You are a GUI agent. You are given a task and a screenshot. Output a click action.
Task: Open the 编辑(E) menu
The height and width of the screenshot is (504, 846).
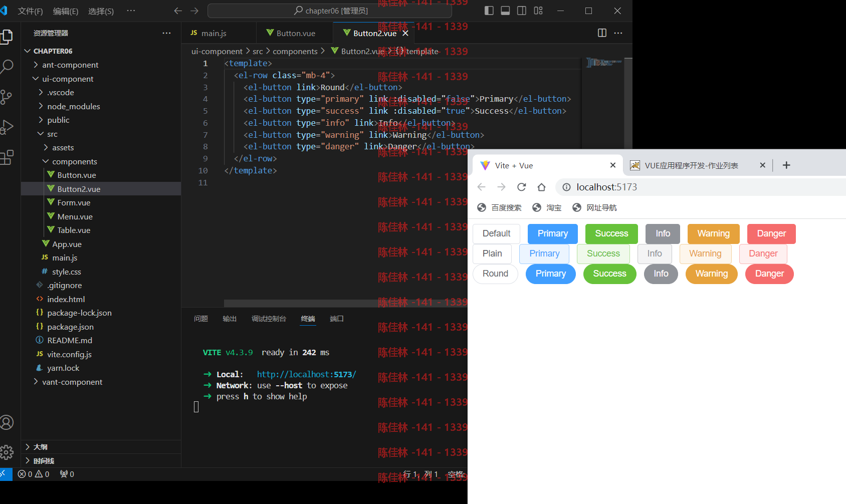pos(66,11)
